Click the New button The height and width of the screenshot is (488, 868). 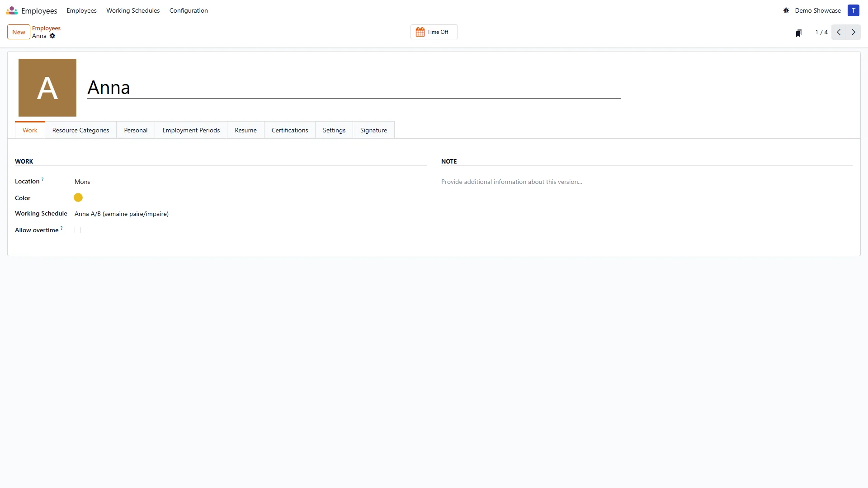click(19, 32)
